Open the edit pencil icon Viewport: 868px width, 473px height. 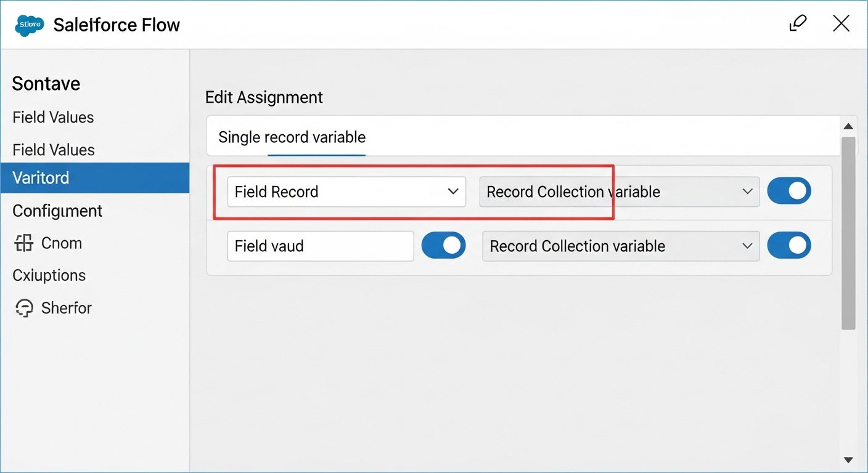[798, 23]
